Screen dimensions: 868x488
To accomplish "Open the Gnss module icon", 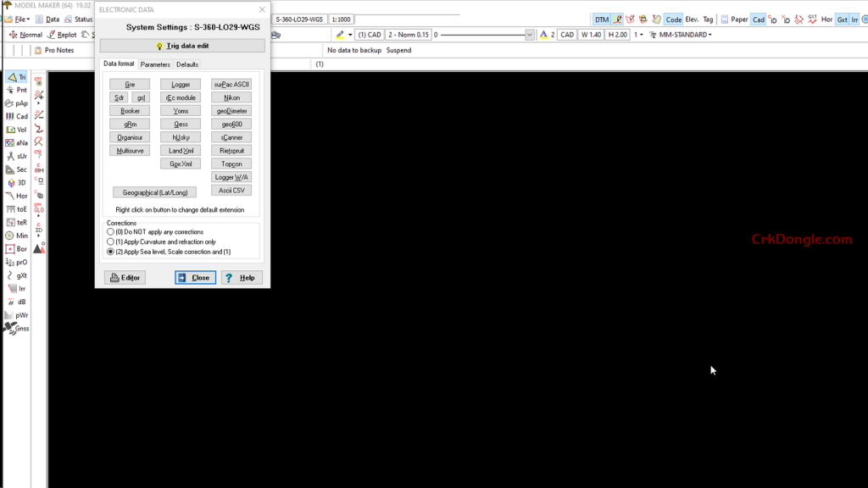I will 17,328.
